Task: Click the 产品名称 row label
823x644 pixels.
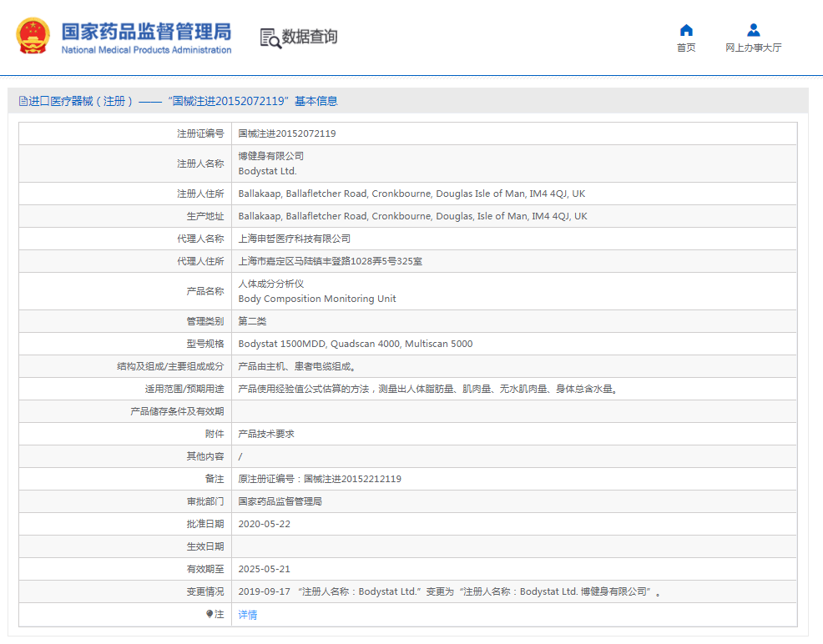Action: tap(205, 291)
